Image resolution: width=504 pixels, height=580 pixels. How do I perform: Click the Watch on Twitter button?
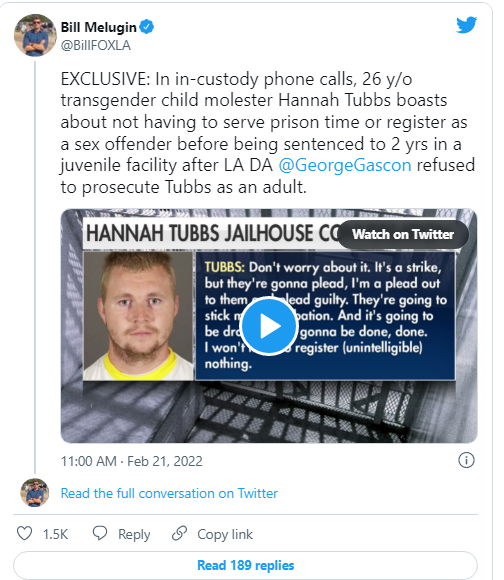click(x=403, y=235)
